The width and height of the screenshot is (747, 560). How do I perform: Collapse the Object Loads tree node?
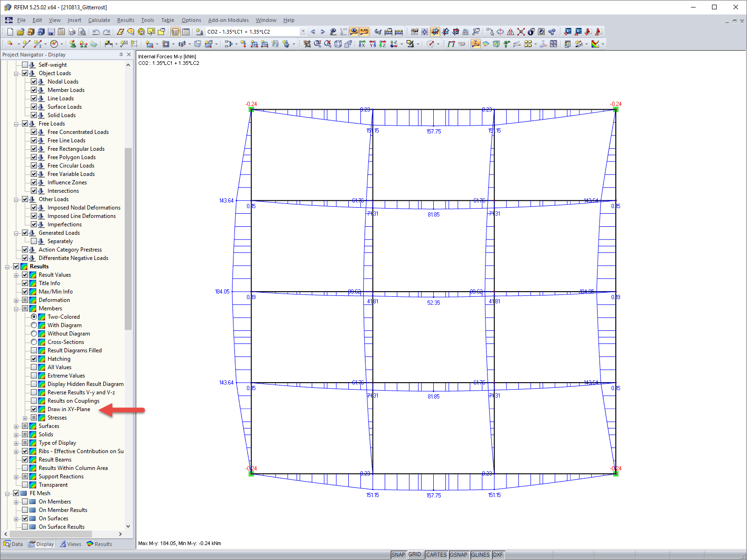(x=16, y=73)
